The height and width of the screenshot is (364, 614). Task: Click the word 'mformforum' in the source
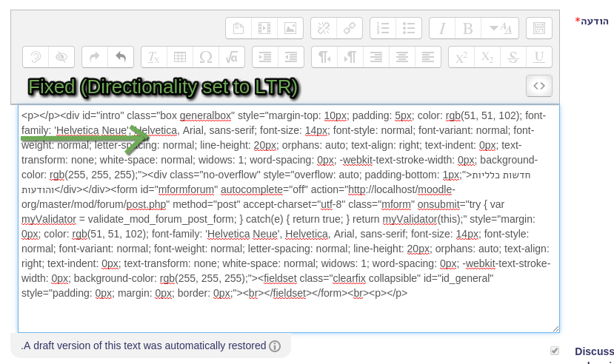(186, 189)
